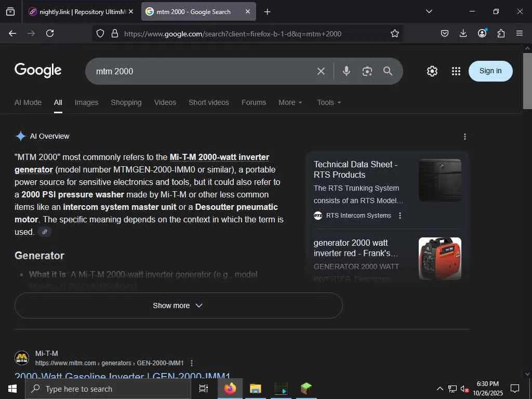Close the nightly.link tab
This screenshot has width=532, height=399.
coord(131,11)
